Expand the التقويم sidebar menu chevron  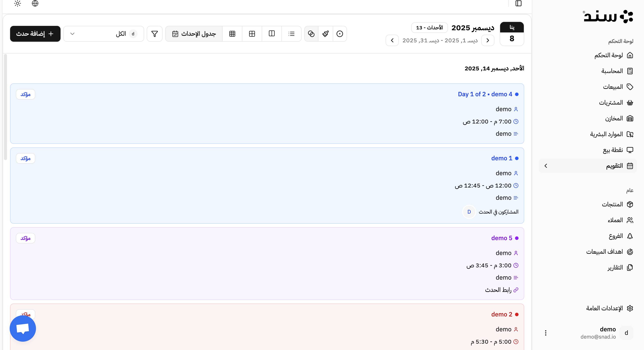point(546,166)
